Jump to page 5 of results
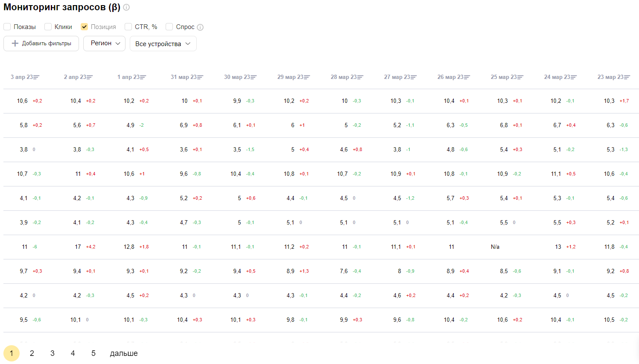639x364 pixels. click(x=93, y=353)
